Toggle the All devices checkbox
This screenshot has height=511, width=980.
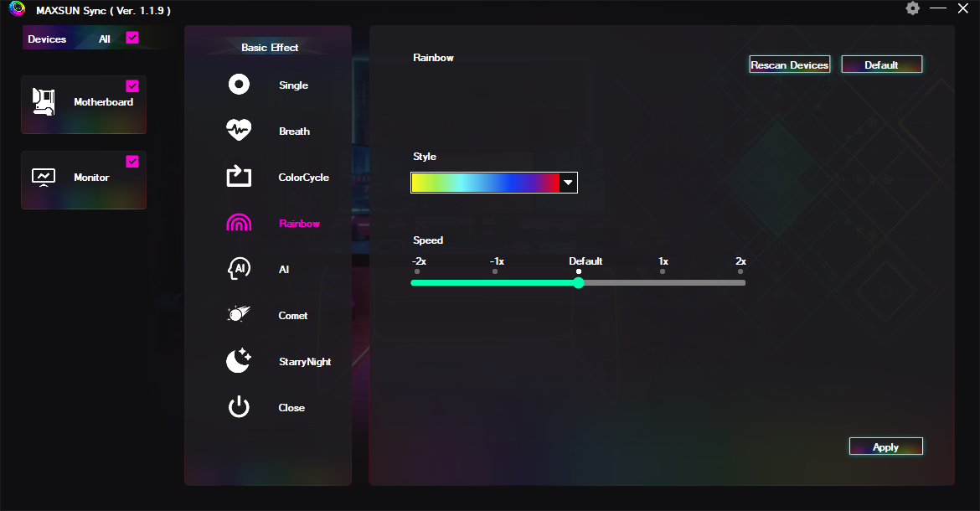pyautogui.click(x=132, y=38)
